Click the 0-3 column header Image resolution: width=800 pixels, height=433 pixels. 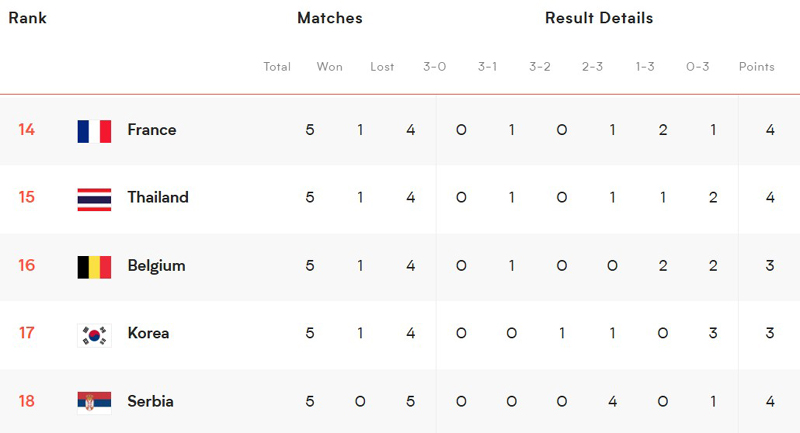tap(697, 67)
